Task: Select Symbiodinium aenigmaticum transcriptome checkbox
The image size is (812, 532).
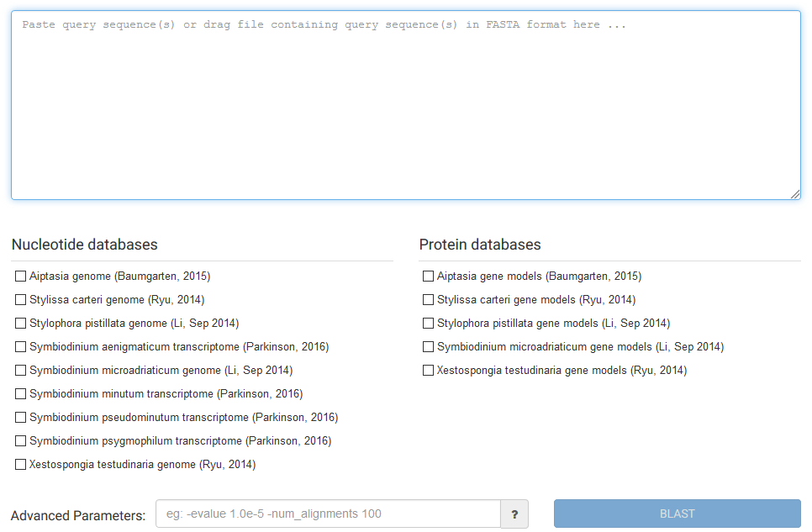Action: [21, 346]
